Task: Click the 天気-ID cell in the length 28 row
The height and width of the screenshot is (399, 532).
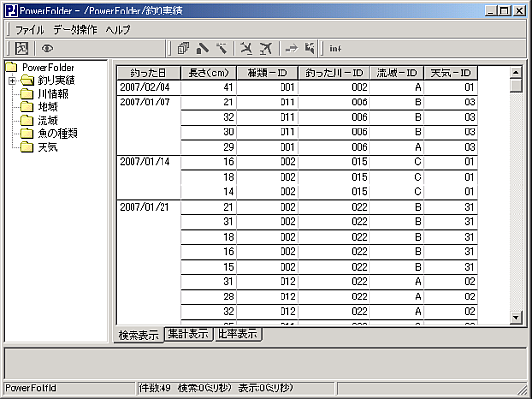Action: click(451, 297)
